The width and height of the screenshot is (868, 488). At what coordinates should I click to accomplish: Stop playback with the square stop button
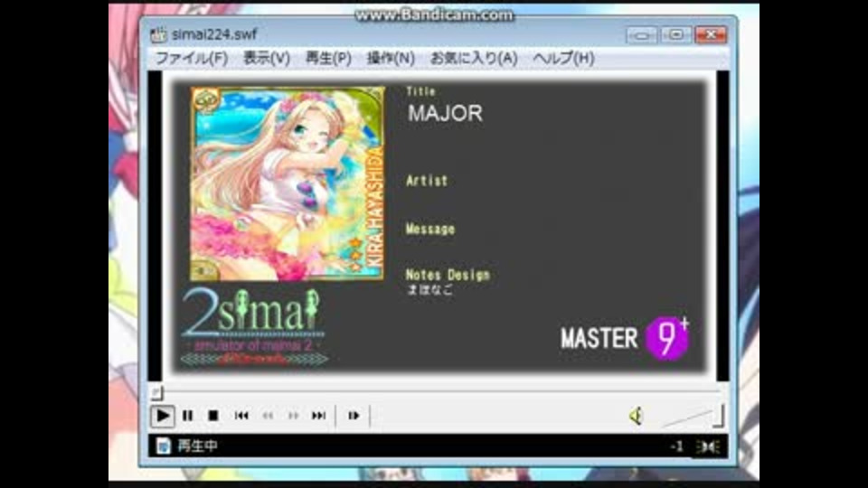(x=213, y=416)
